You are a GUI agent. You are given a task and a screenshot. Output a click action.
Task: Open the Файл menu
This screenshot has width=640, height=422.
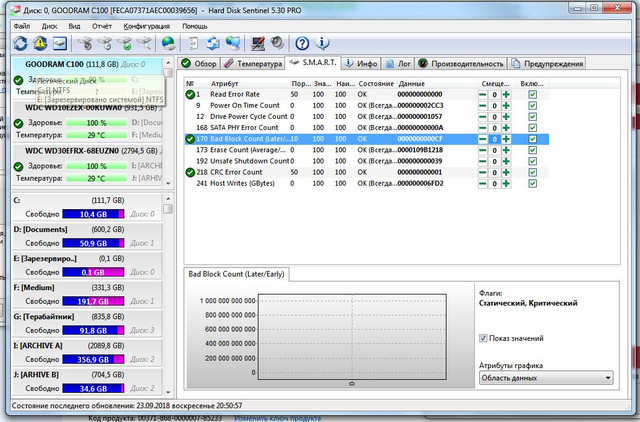[x=22, y=26]
